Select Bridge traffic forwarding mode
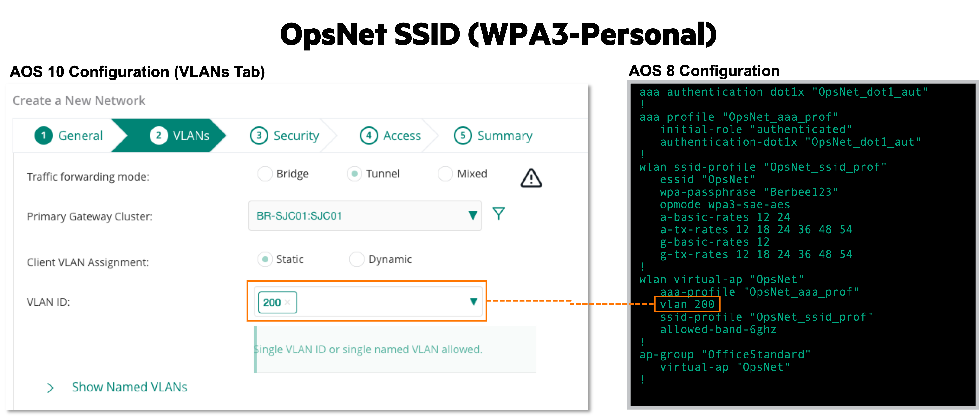Viewport: 980px width, 417px height. tap(265, 174)
